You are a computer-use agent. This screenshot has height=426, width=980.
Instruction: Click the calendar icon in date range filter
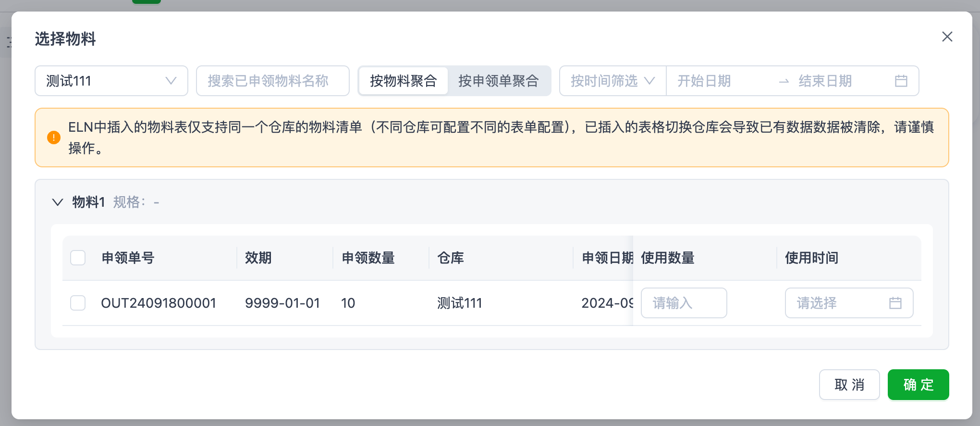(x=901, y=81)
